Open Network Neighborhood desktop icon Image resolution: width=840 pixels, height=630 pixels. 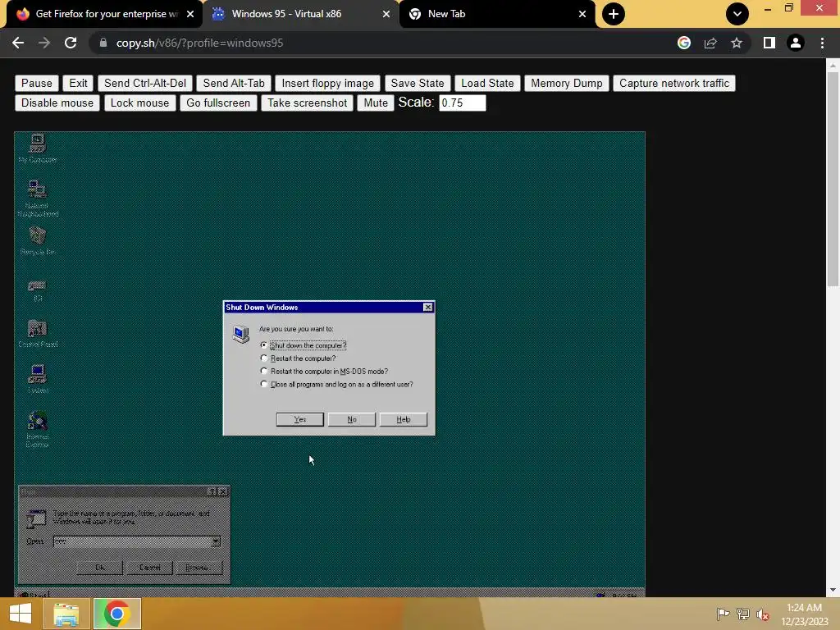click(38, 198)
